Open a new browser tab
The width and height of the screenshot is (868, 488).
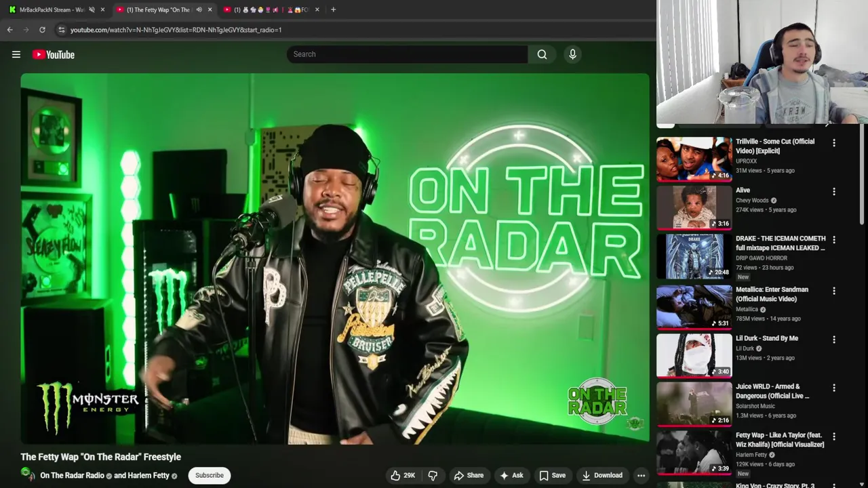333,9
